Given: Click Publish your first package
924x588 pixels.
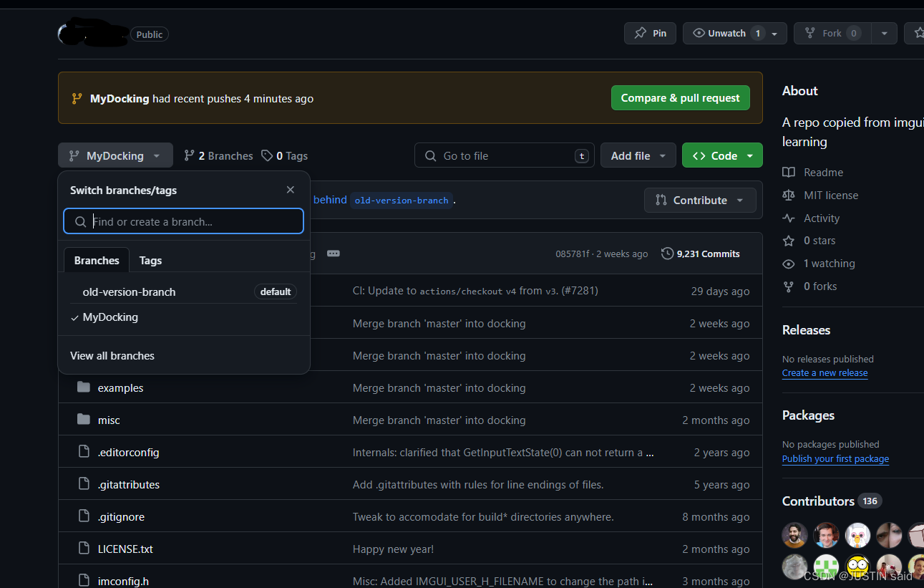Looking at the screenshot, I should [835, 458].
